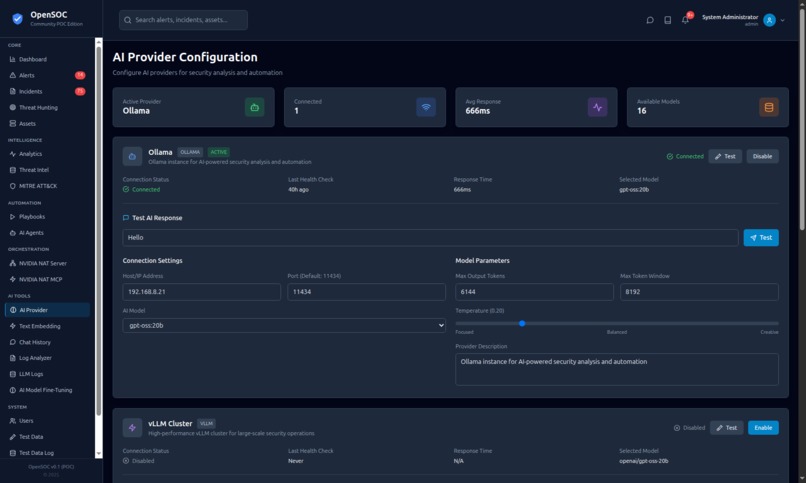806x483 pixels.
Task: Click the 40h ago health check value
Action: click(x=298, y=190)
